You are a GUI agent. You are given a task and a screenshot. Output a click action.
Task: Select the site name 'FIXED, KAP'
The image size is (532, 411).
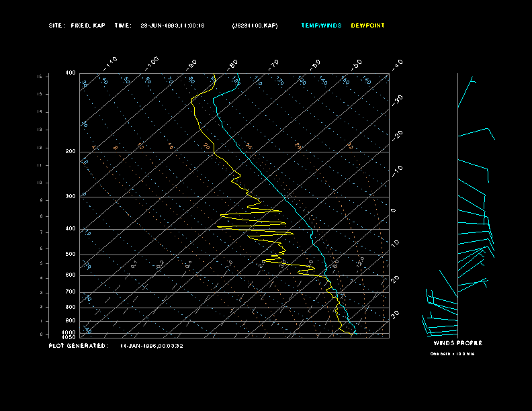(89, 26)
